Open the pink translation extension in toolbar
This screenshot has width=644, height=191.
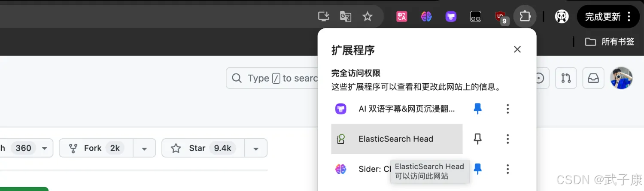pos(402,17)
